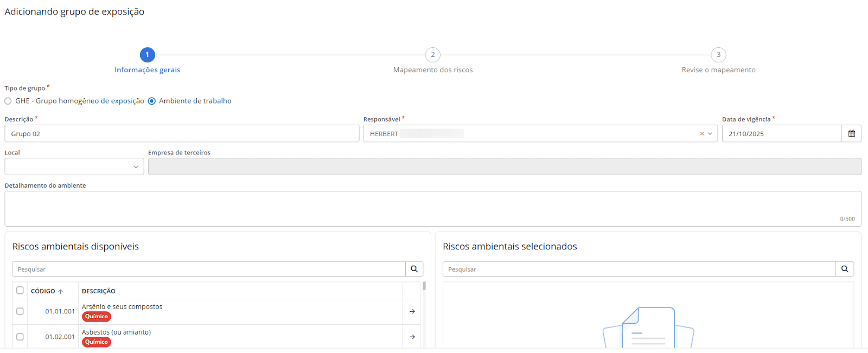Move Arsênio e seus compostos with arrow

point(412,311)
